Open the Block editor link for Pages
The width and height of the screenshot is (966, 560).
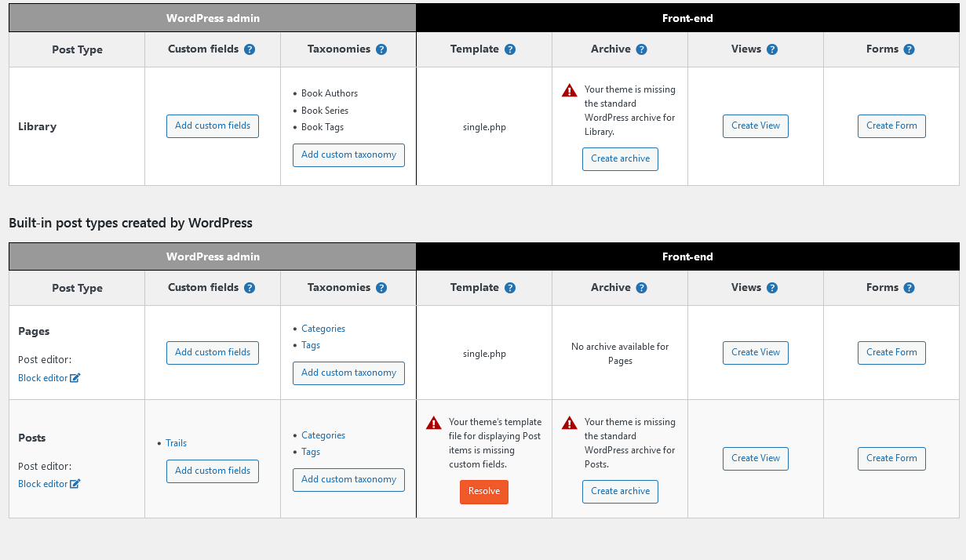click(x=43, y=378)
